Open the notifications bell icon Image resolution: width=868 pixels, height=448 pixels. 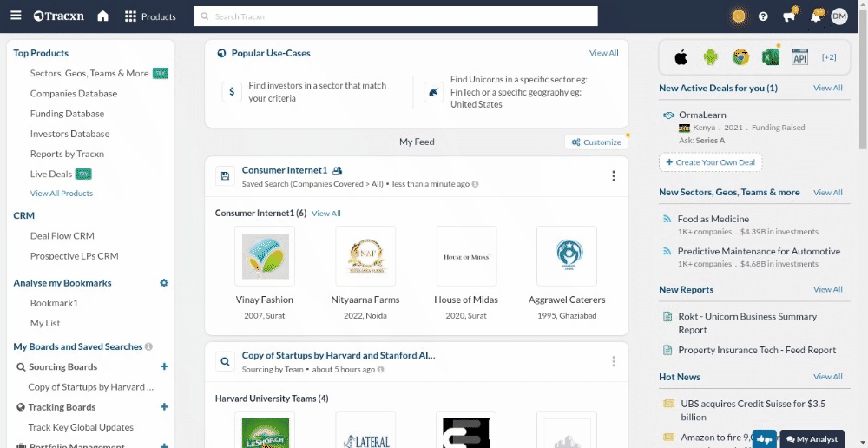(x=815, y=16)
